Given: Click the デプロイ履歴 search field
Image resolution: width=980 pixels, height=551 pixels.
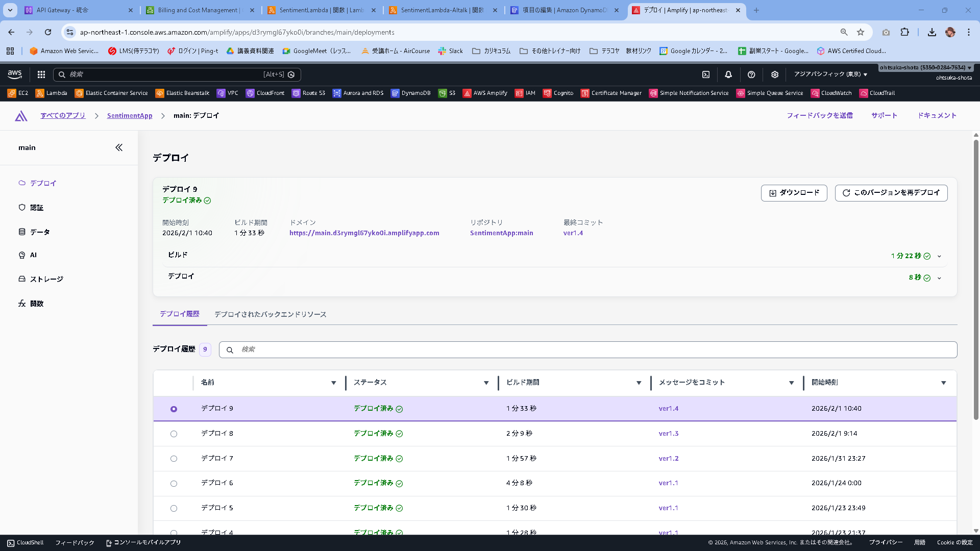Looking at the screenshot, I should (587, 349).
